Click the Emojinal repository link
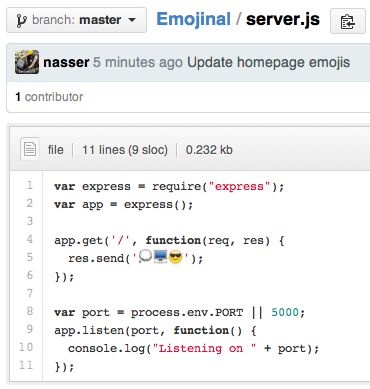This screenshot has height=389, width=370. [x=193, y=19]
